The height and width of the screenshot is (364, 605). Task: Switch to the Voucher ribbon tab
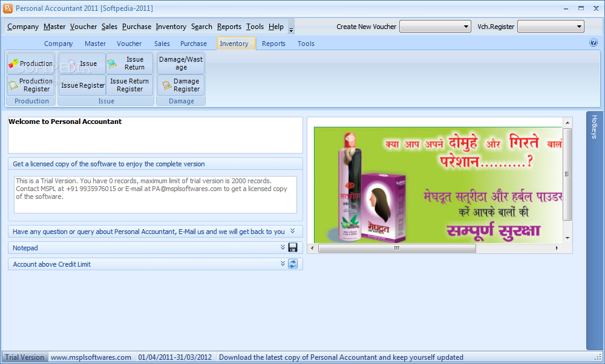pyautogui.click(x=129, y=44)
